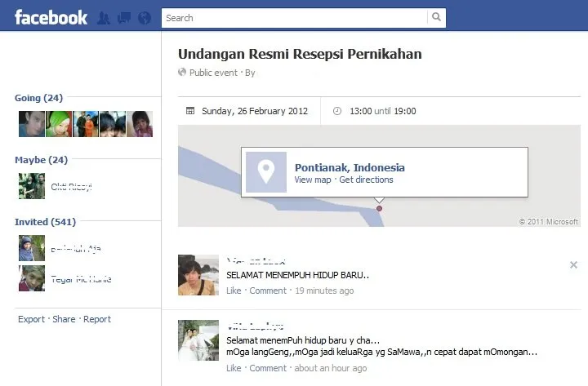Click the search magnifier button
The image size is (588, 386).
coord(436,17)
